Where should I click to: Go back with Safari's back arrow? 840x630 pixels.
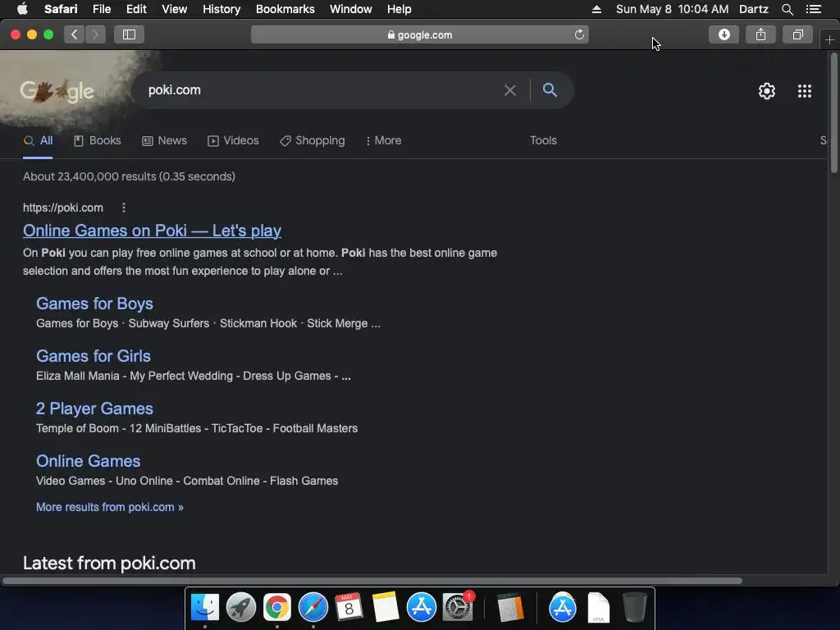74,34
